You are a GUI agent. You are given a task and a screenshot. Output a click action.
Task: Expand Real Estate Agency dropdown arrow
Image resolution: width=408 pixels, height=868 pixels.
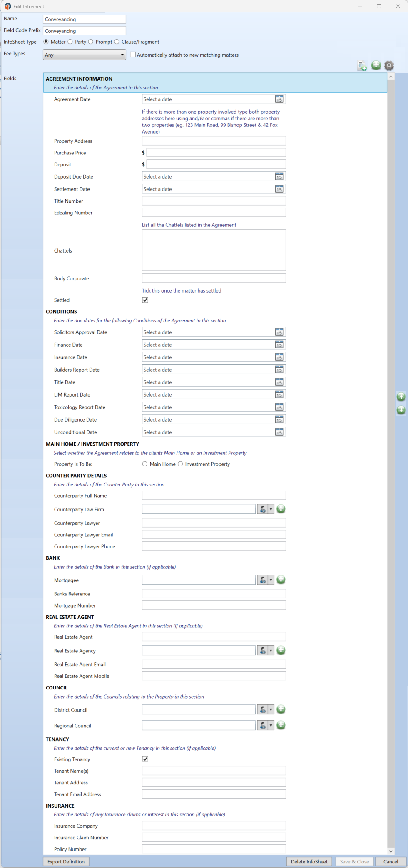pos(271,651)
